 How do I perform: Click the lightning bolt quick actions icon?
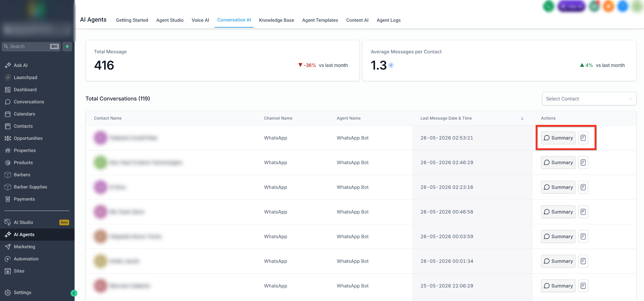coord(67,47)
